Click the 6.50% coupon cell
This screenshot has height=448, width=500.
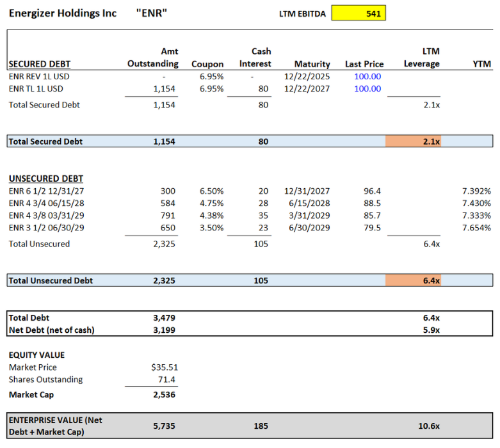pyautogui.click(x=211, y=191)
